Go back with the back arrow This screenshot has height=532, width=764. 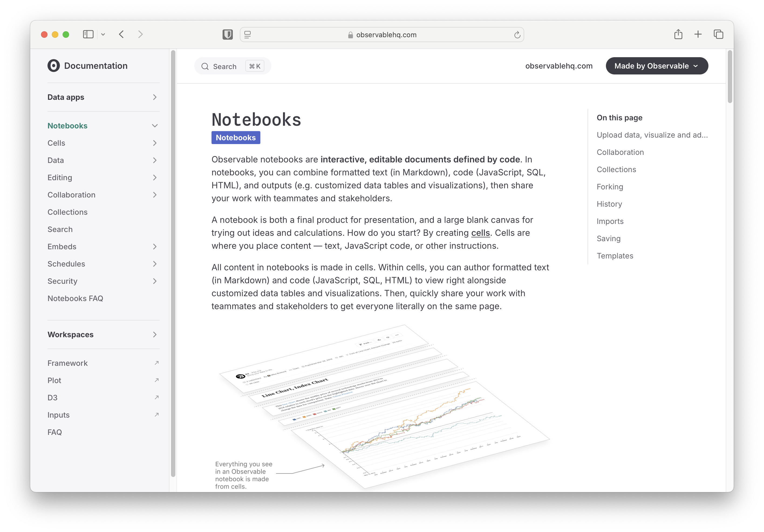point(121,34)
